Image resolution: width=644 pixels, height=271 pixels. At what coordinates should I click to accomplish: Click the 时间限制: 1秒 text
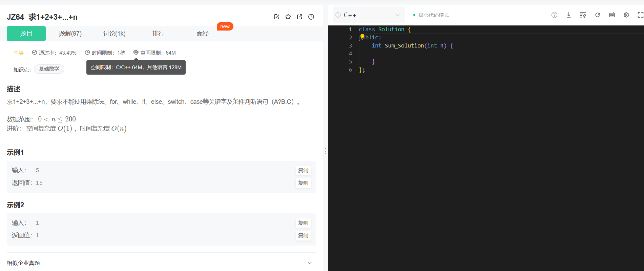click(108, 53)
